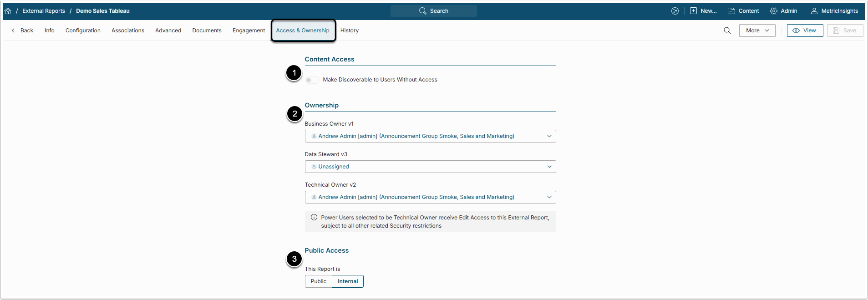
Task: Go to External Reports breadcrumb
Action: [44, 11]
